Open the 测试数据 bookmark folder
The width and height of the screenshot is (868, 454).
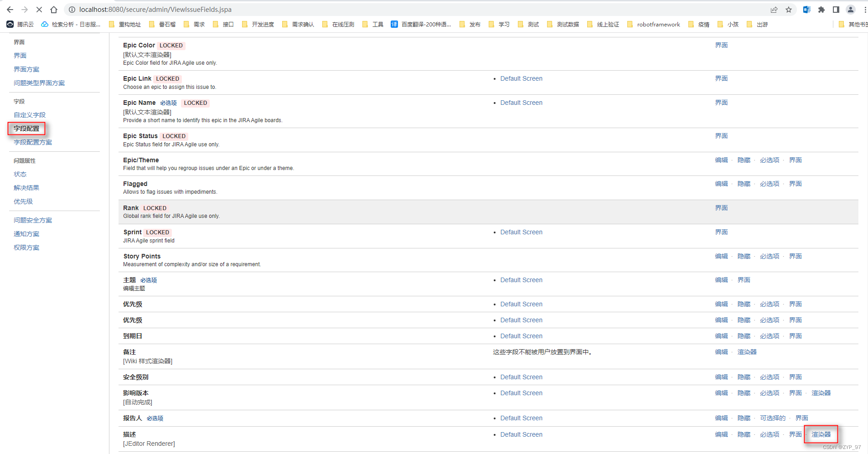(567, 24)
